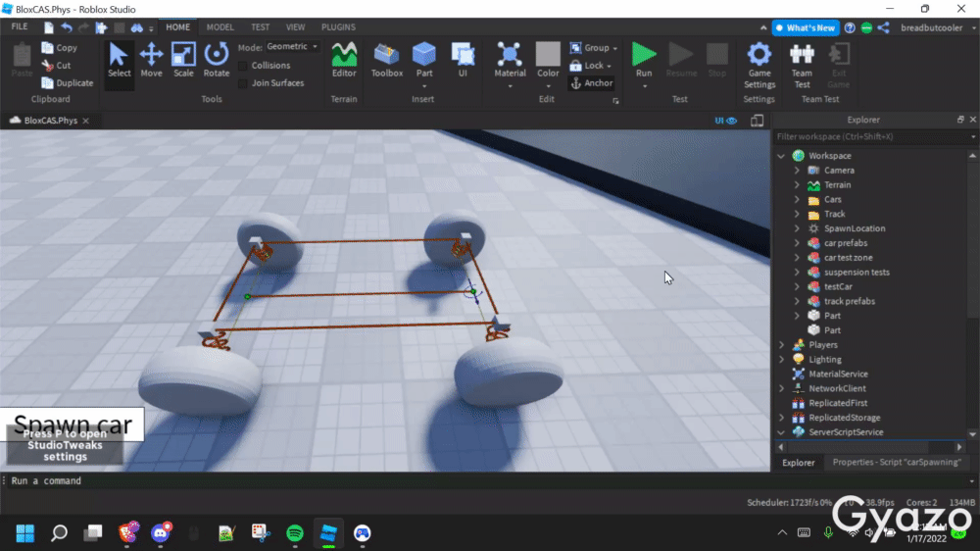This screenshot has width=980, height=551.
Task: Open the help question mark icon
Action: [850, 27]
